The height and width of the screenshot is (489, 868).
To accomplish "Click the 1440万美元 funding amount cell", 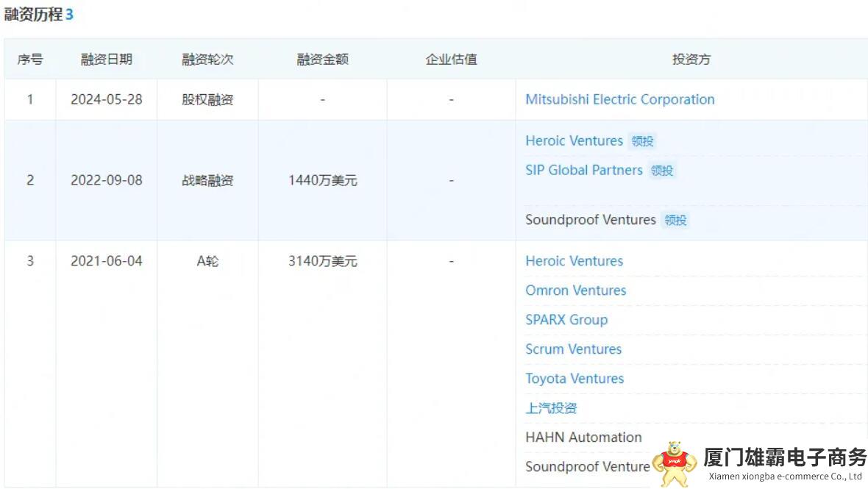I will click(x=322, y=180).
